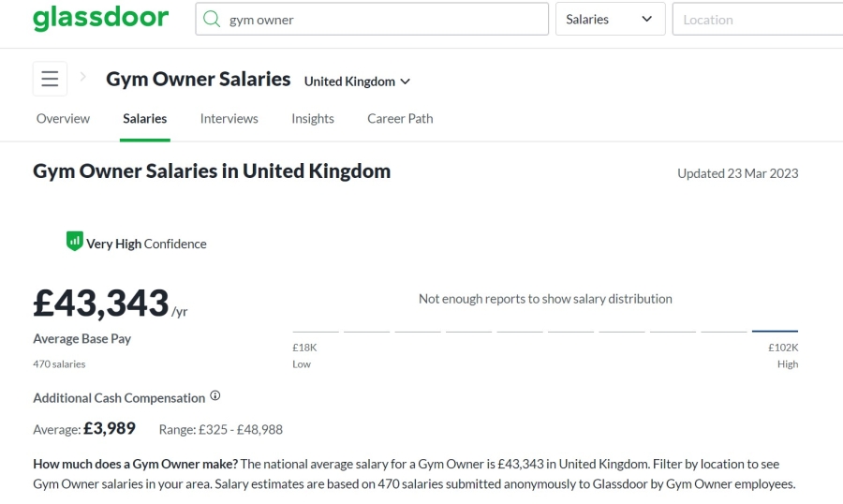Image resolution: width=843 pixels, height=504 pixels.
Task: Select the Salaries tab
Action: [144, 118]
